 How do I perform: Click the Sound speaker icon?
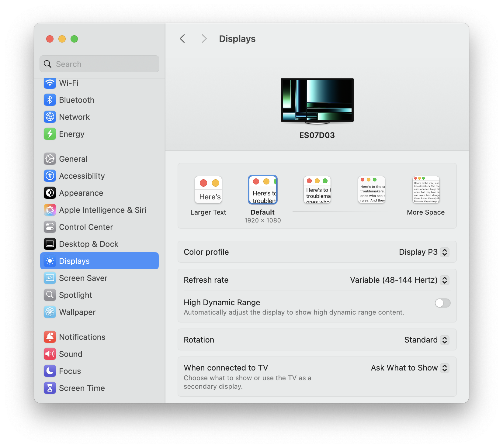point(50,354)
